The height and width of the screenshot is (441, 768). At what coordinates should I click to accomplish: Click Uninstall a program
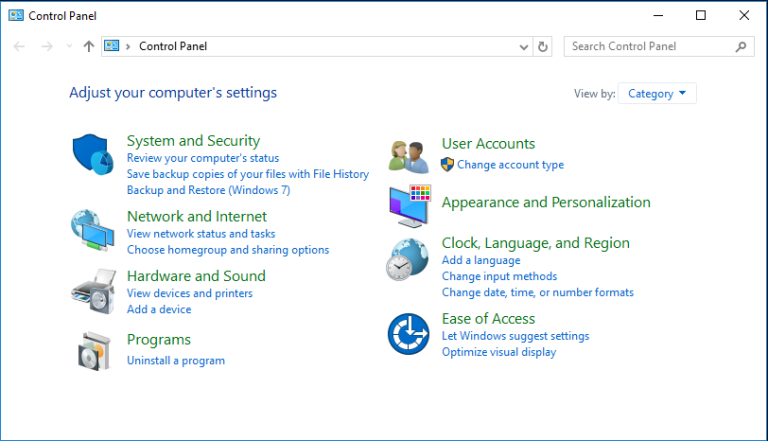[176, 361]
